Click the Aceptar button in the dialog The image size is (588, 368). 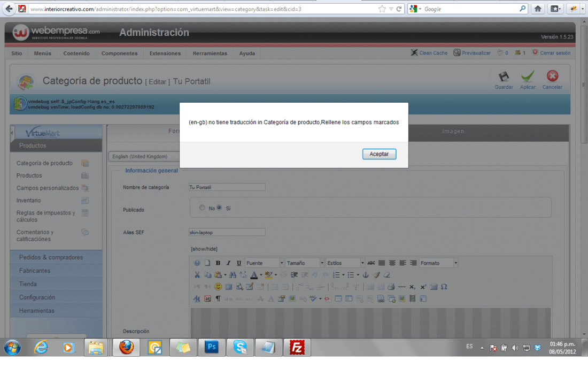(379, 154)
